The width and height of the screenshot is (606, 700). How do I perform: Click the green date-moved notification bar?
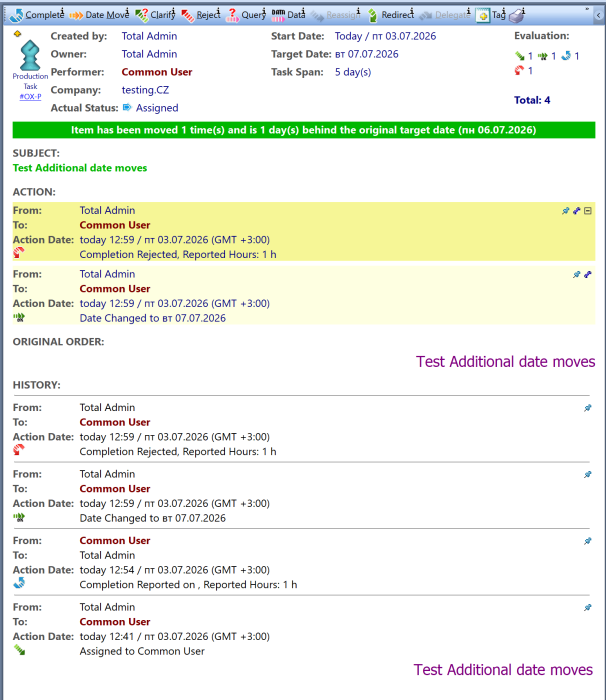click(304, 130)
